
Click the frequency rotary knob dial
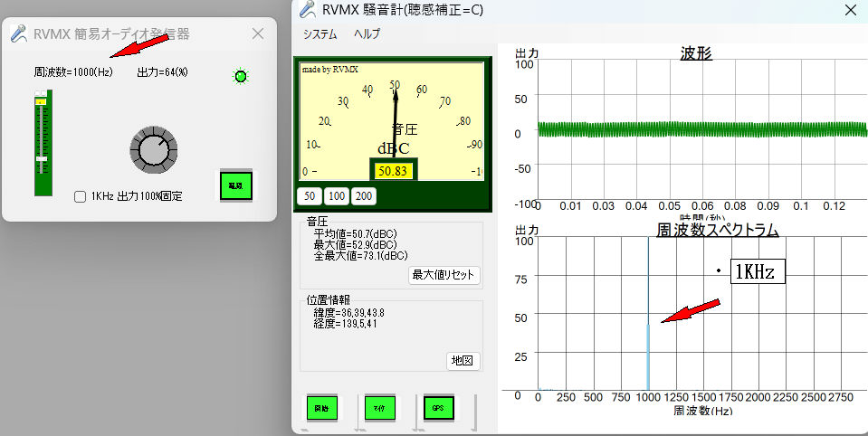(153, 148)
